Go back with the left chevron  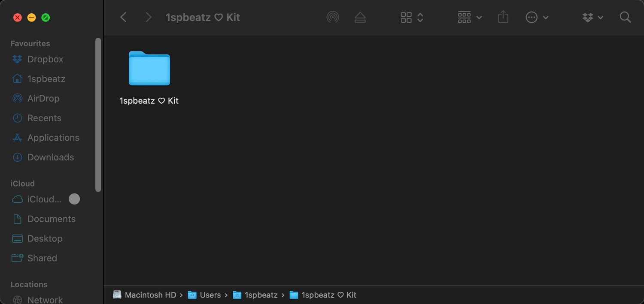coord(123,17)
